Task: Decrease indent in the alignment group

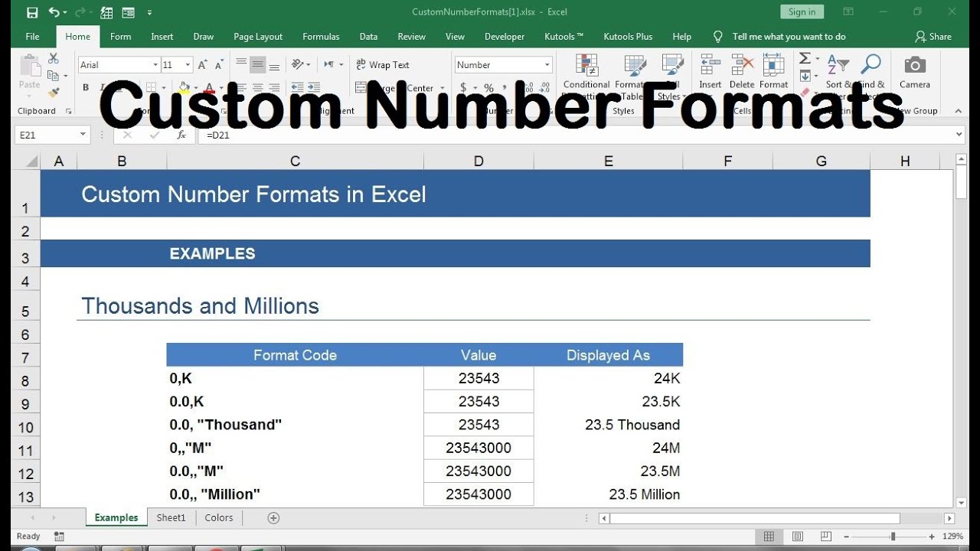Action: tap(297, 88)
